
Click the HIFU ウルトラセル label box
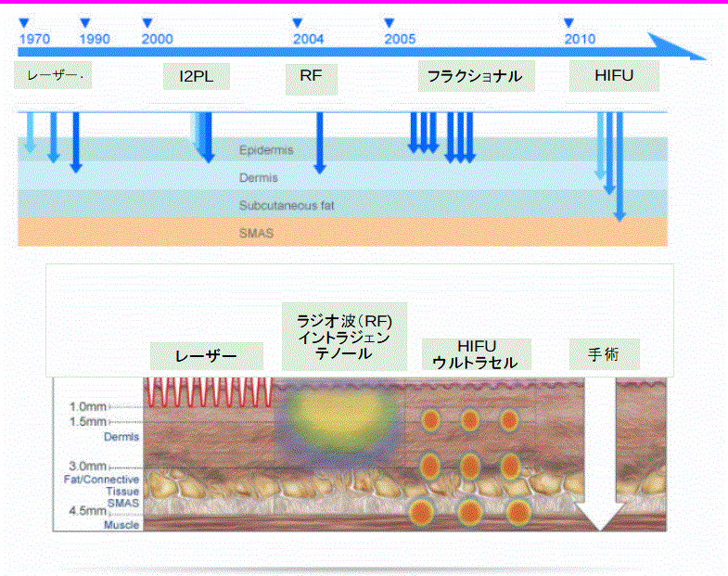[477, 354]
